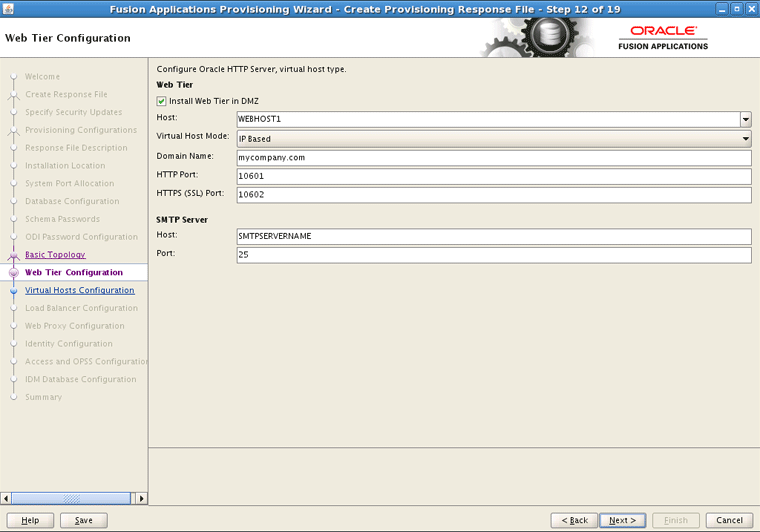
Task: Minimize the Provisioning Wizard window
Action: point(722,9)
